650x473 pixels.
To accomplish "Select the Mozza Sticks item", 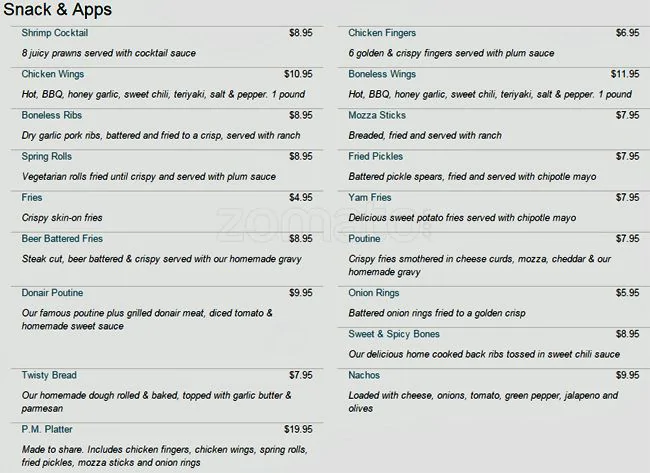I will [x=377, y=115].
